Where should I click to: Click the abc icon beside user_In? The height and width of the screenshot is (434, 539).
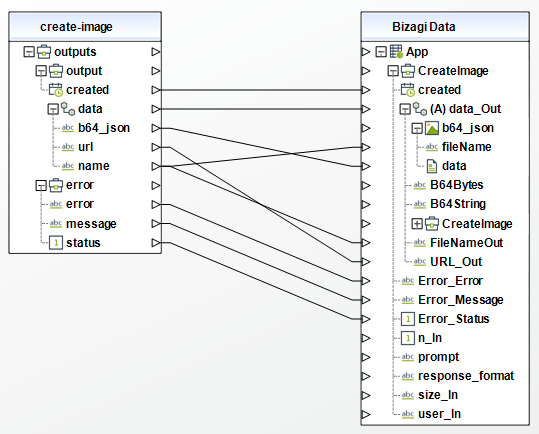[408, 414]
